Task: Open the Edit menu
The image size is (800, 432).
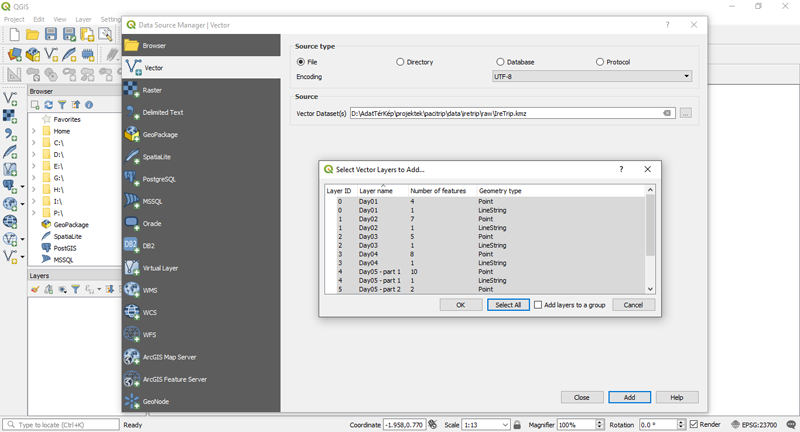Action: click(39, 19)
